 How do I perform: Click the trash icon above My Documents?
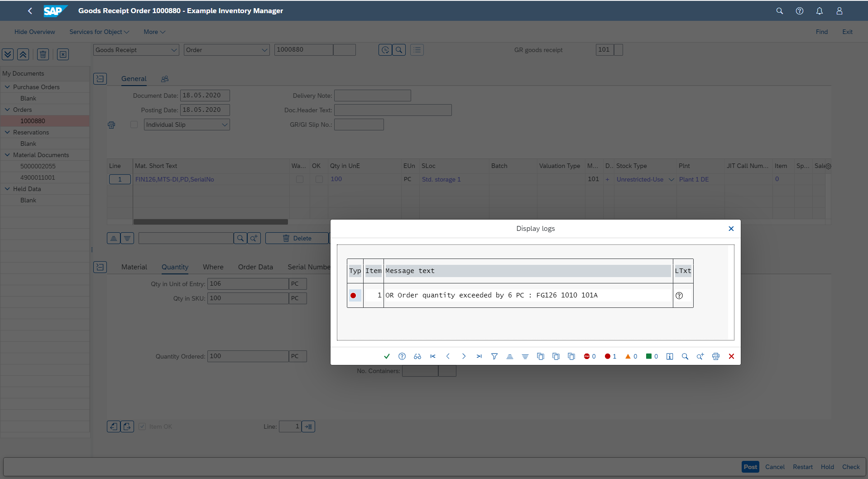point(43,54)
